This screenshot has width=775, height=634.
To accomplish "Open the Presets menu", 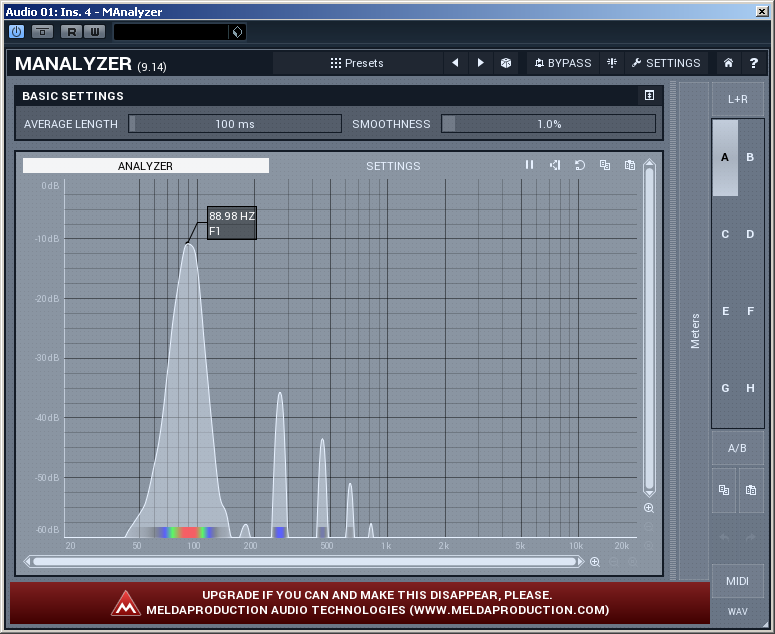I will (x=357, y=63).
